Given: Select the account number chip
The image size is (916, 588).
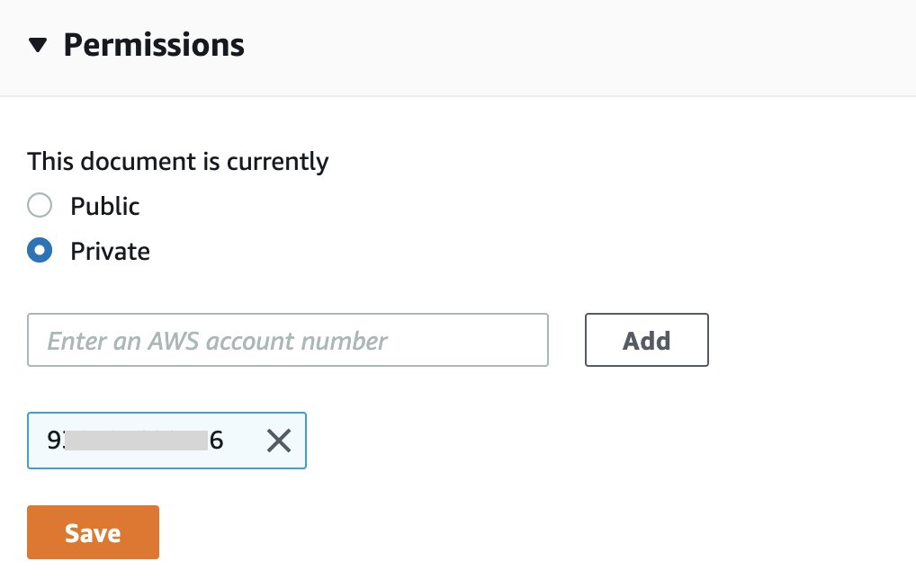Looking at the screenshot, I should pos(135,441).
